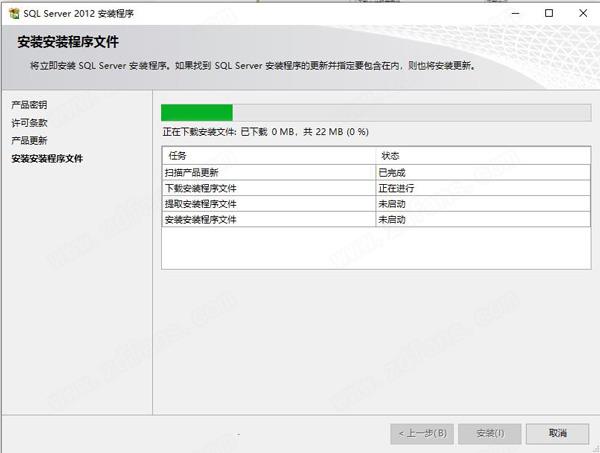Screen dimensions: 600x453
Task: Select the 扫描产品更新 task row
Action: [376, 173]
